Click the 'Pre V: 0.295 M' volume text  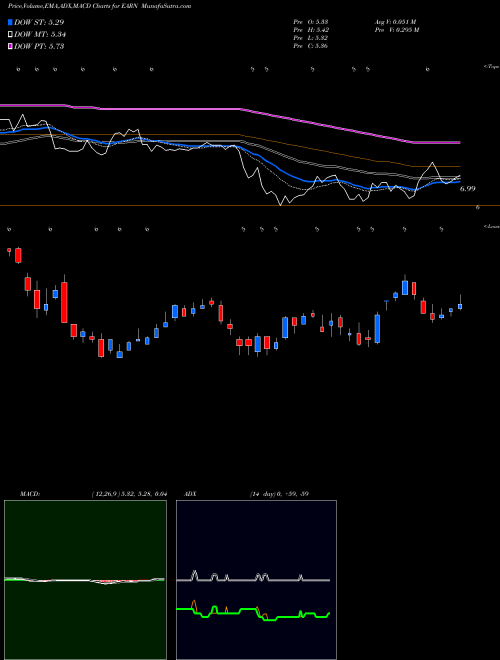point(397,30)
